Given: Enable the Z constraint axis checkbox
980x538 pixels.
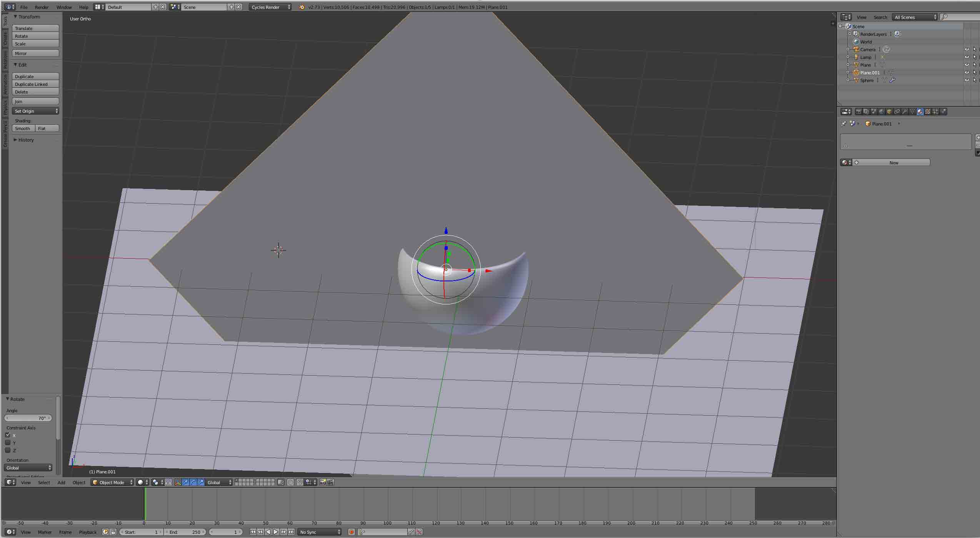Looking at the screenshot, I should coord(8,450).
